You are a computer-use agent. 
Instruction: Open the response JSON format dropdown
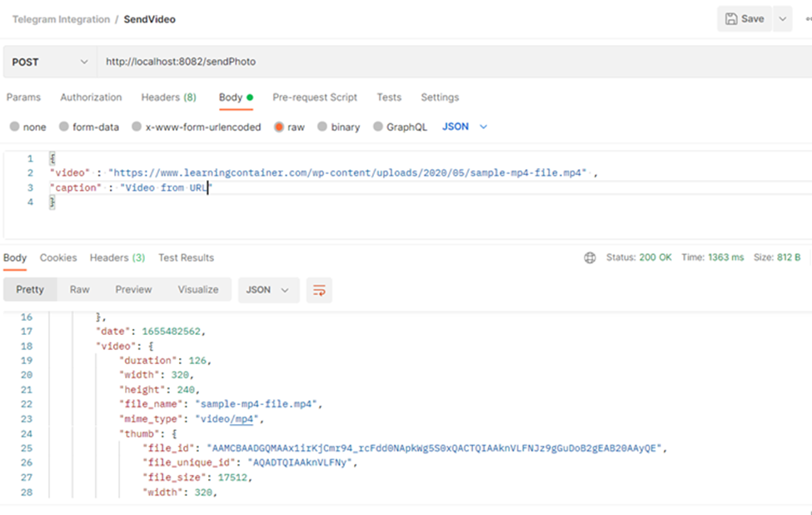click(268, 290)
